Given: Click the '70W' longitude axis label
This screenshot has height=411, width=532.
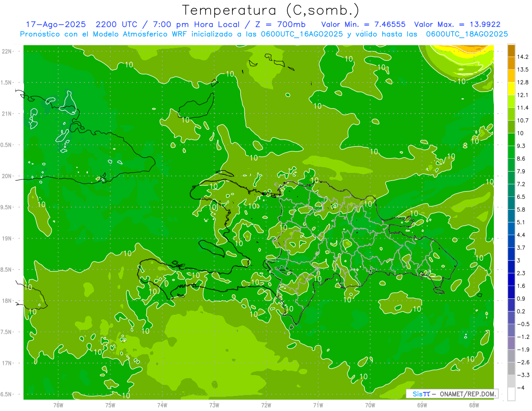Looking at the screenshot, I should 370,405.
